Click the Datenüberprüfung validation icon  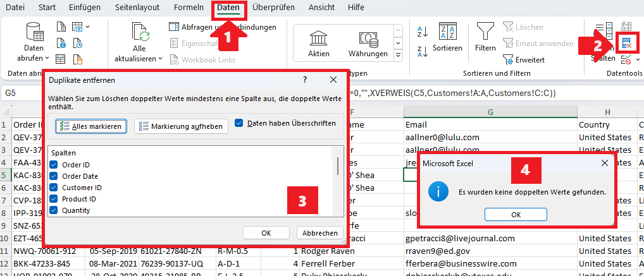(x=626, y=60)
